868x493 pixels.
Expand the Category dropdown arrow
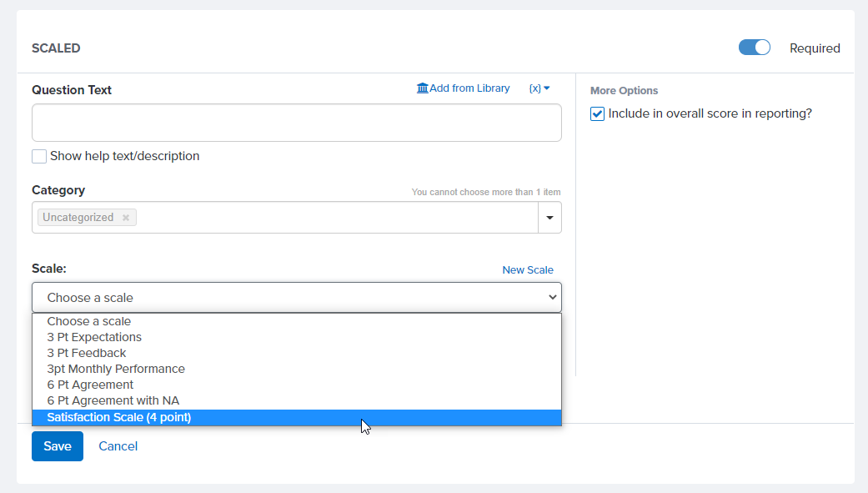(549, 218)
